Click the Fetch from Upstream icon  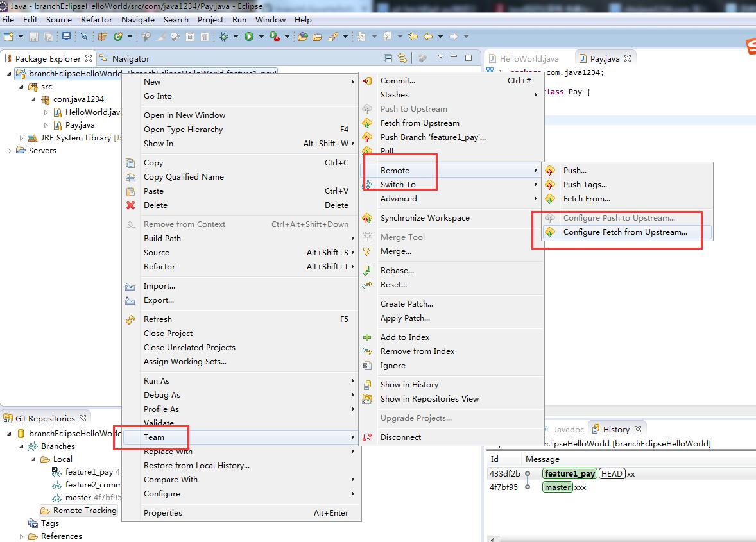pyautogui.click(x=367, y=123)
